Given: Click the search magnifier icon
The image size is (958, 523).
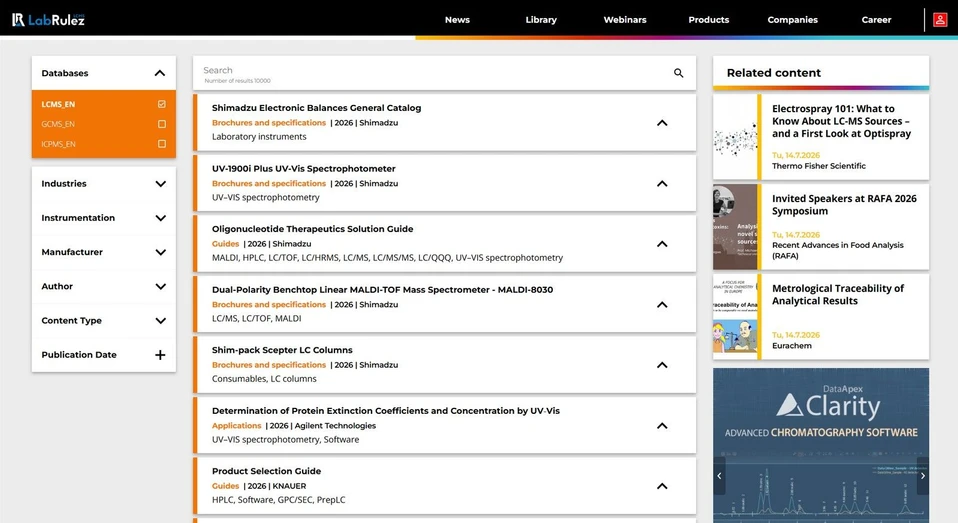Looking at the screenshot, I should click(678, 73).
